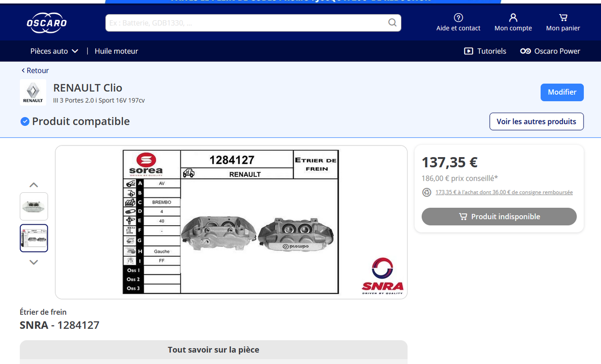Open Aide et contact
Viewport: 601px width, 364px height.
click(x=458, y=23)
